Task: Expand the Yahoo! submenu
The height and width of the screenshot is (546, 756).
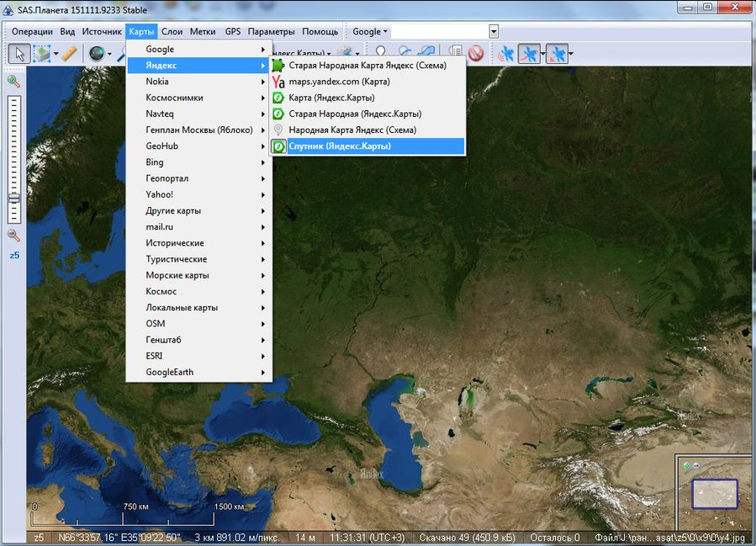Action: (x=199, y=194)
